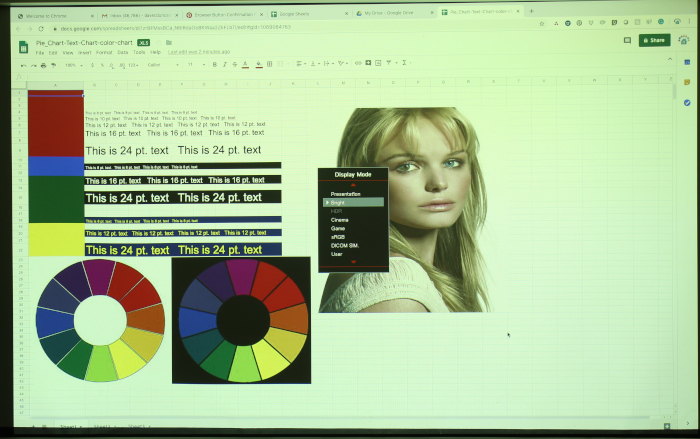This screenshot has height=439, width=700.
Task: Click the Chrome address bar URL
Action: coord(175,28)
